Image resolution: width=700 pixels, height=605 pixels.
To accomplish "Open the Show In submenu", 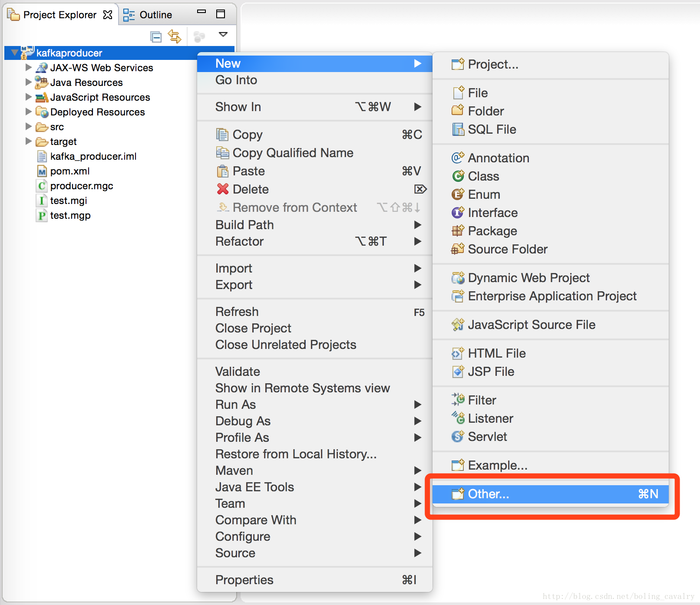I will (315, 107).
